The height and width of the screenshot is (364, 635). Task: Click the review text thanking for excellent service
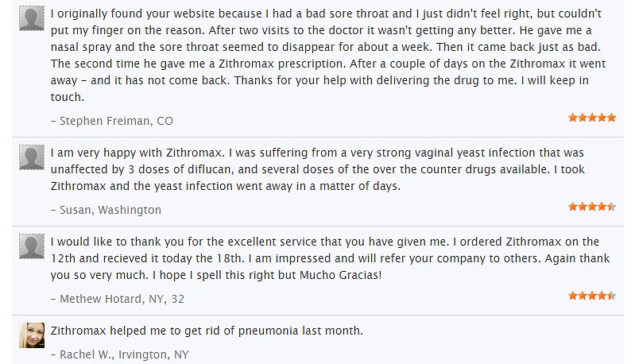coord(330,258)
